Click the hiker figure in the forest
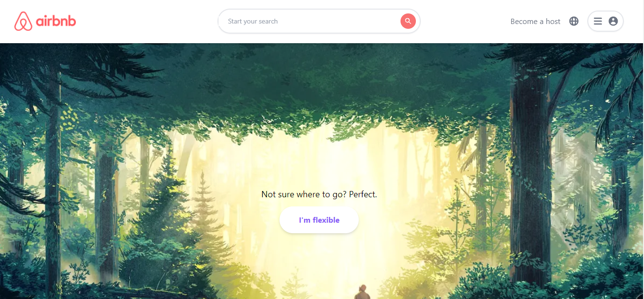644x299 pixels. [363, 291]
